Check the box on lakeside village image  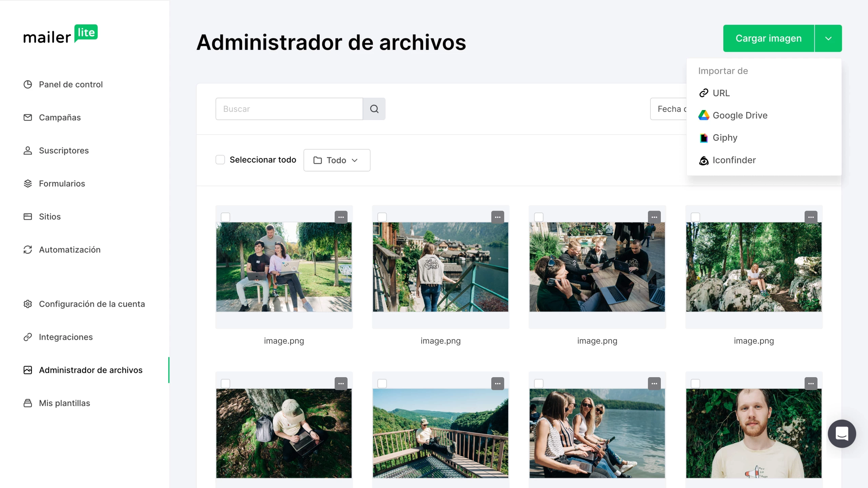382,217
